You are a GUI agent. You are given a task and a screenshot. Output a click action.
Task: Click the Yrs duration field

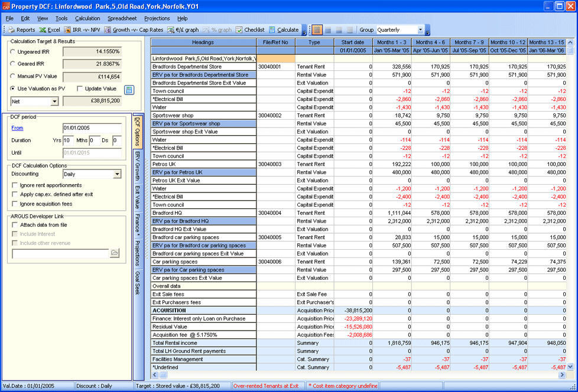[x=68, y=141]
